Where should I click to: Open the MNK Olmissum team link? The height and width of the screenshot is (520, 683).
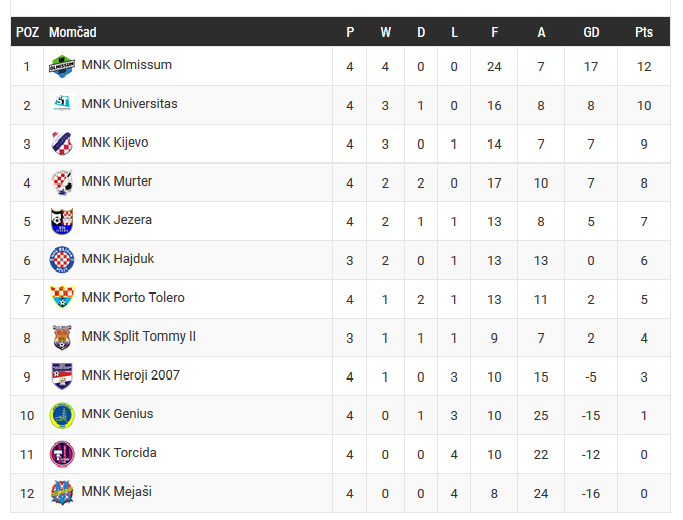(126, 65)
